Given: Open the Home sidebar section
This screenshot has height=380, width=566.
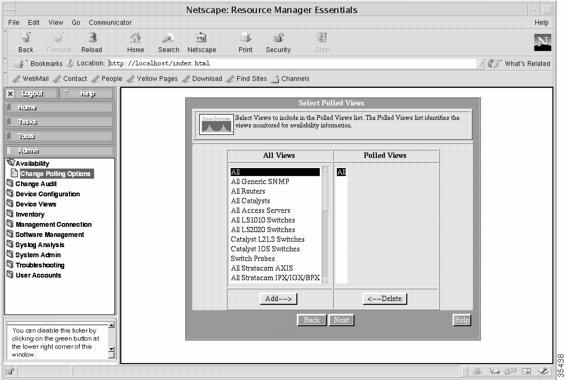Looking at the screenshot, I should (60, 108).
